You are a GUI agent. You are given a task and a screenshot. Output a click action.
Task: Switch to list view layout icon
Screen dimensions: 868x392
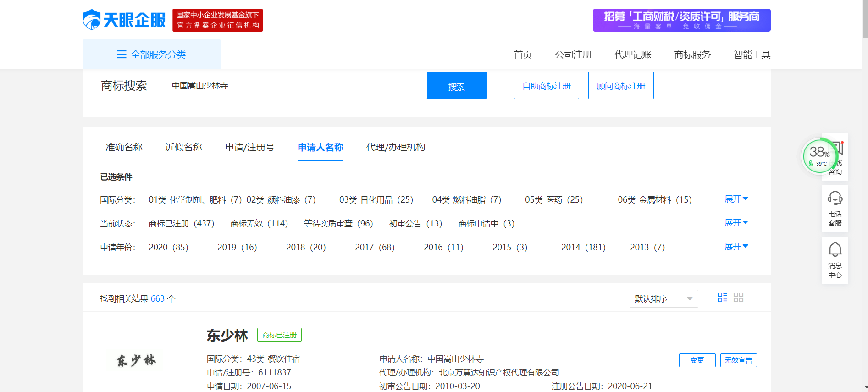tap(722, 298)
